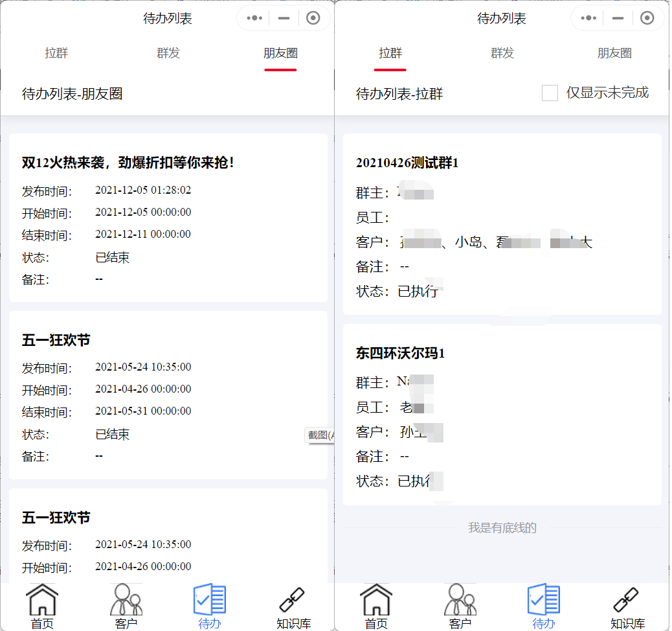672x631 pixels.
Task: Click the 截图 tooltip button at left panel edge
Action: [320, 435]
